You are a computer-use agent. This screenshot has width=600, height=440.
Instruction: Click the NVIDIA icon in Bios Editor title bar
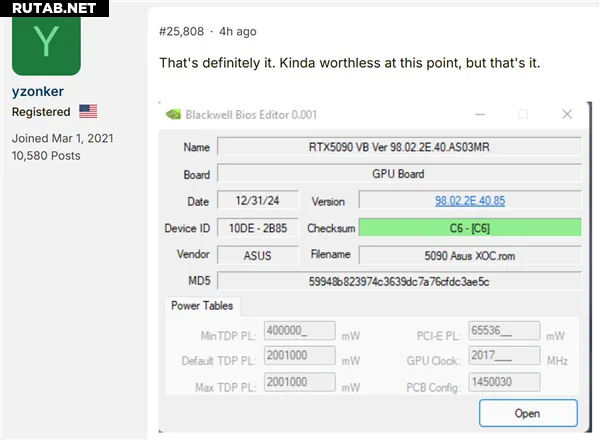pyautogui.click(x=173, y=114)
